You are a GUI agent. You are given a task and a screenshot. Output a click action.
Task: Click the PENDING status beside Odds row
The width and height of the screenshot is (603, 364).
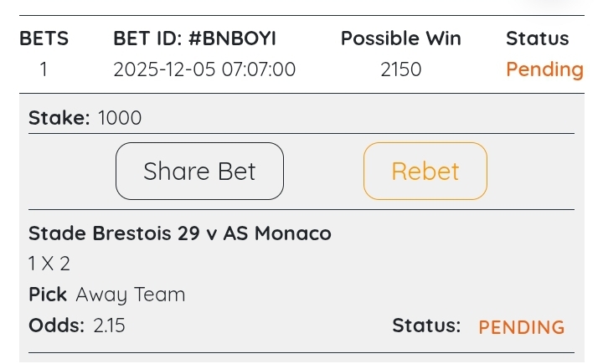click(521, 327)
